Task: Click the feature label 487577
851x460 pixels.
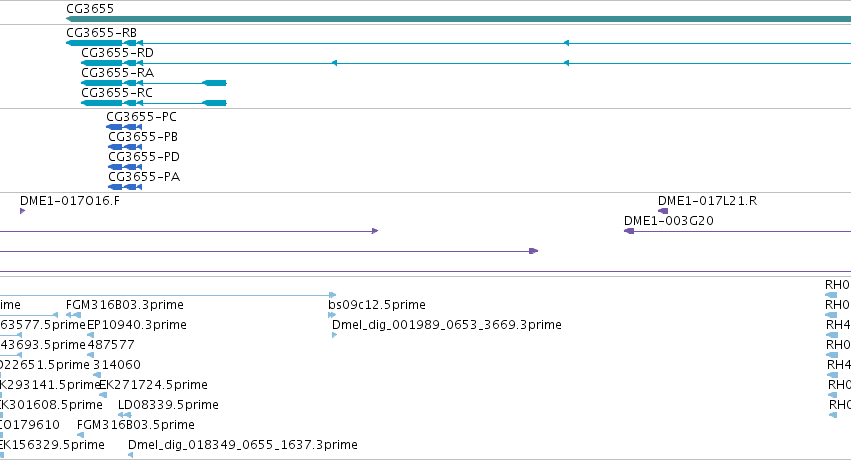Action: pyautogui.click(x=111, y=345)
